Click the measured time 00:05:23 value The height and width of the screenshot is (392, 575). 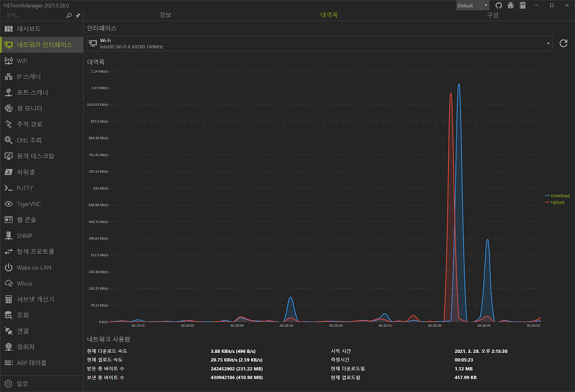465,360
